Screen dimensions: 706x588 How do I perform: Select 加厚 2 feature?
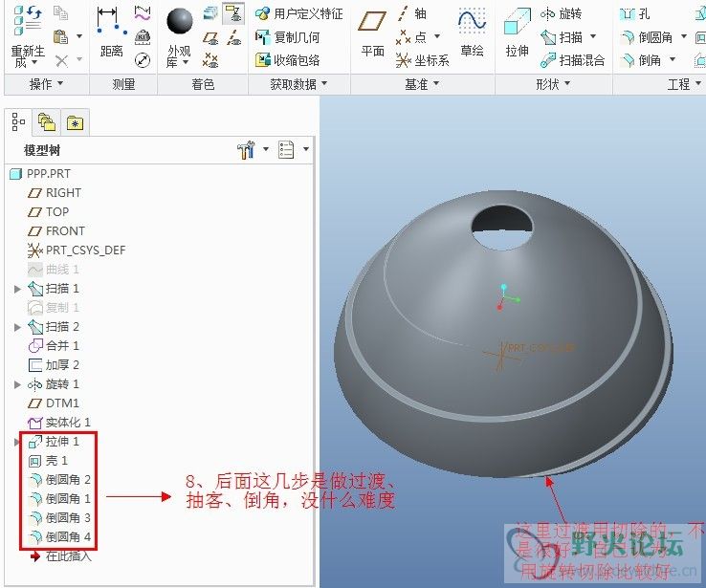pyautogui.click(x=54, y=365)
